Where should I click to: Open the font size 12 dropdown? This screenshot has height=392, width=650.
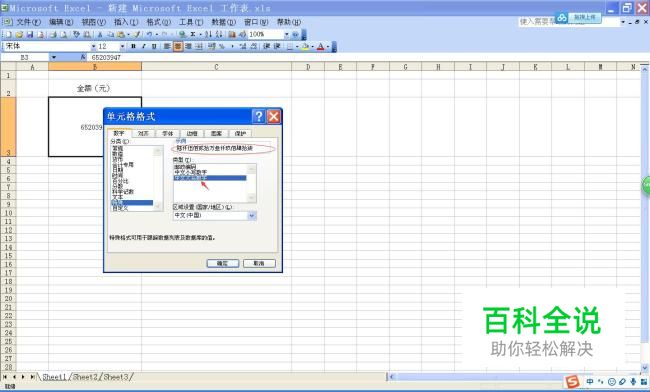coord(122,46)
